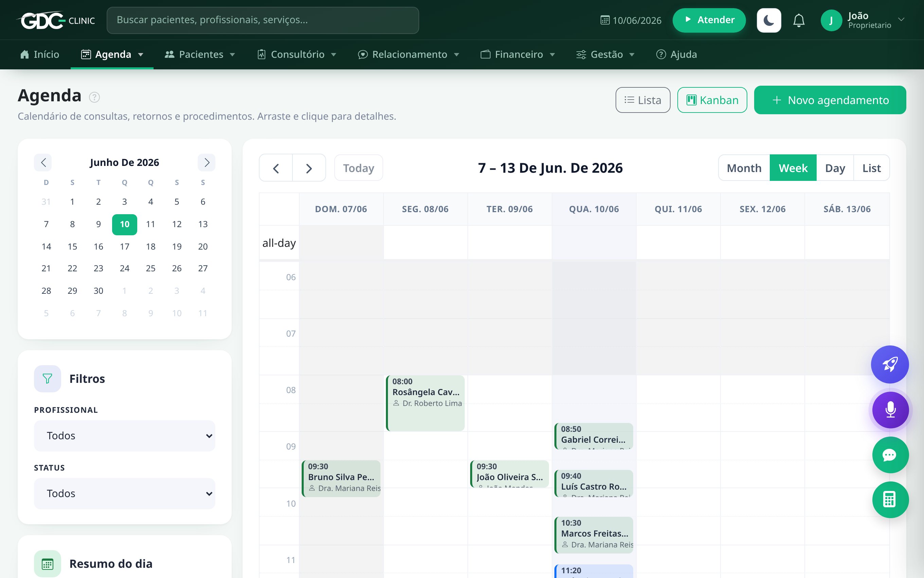Select day 25 in mini calendar
The image size is (924, 578).
coord(151,268)
